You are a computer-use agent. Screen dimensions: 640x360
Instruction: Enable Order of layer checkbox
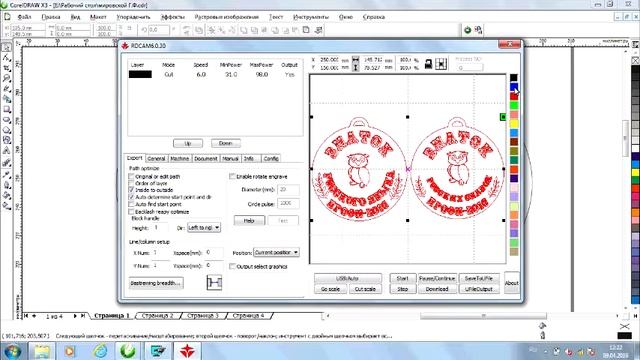coord(131,183)
